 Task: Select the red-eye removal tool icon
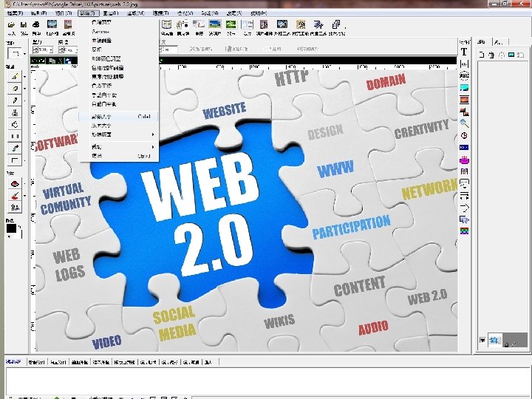tap(15, 184)
